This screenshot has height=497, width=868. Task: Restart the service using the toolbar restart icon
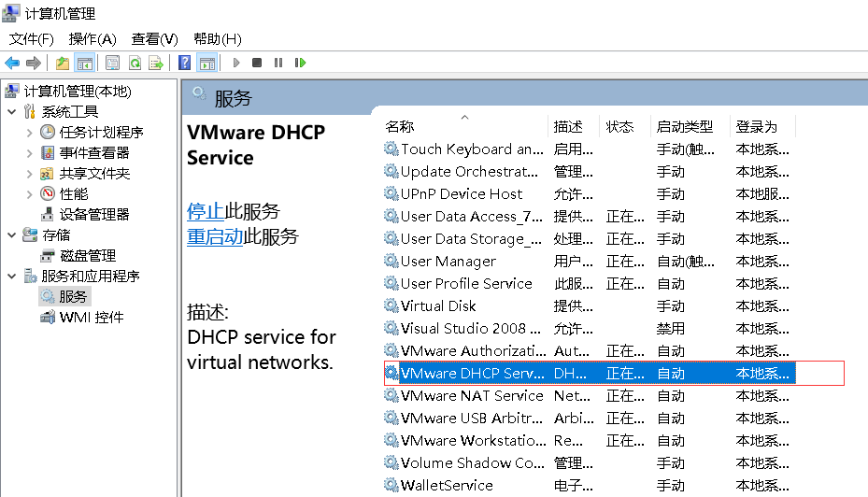(300, 63)
